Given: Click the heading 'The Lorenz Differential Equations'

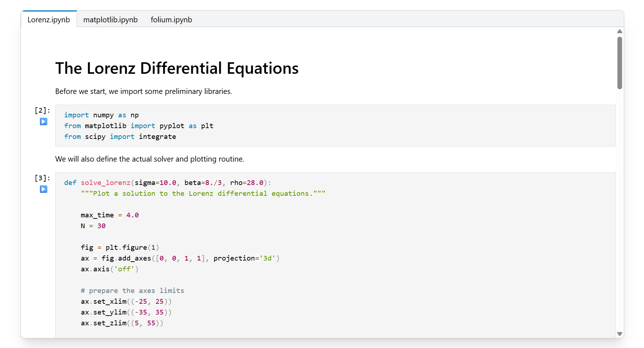Looking at the screenshot, I should click(177, 68).
